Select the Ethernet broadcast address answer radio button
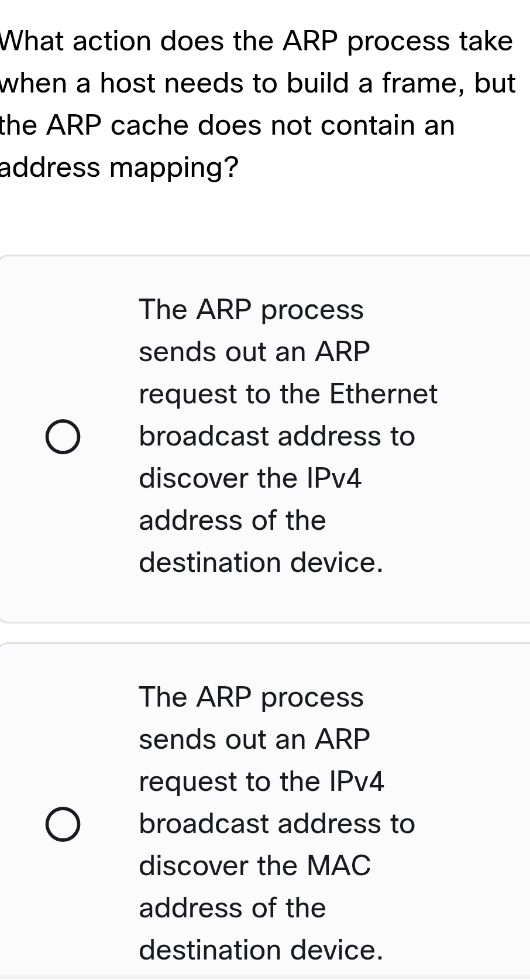 pyautogui.click(x=63, y=437)
